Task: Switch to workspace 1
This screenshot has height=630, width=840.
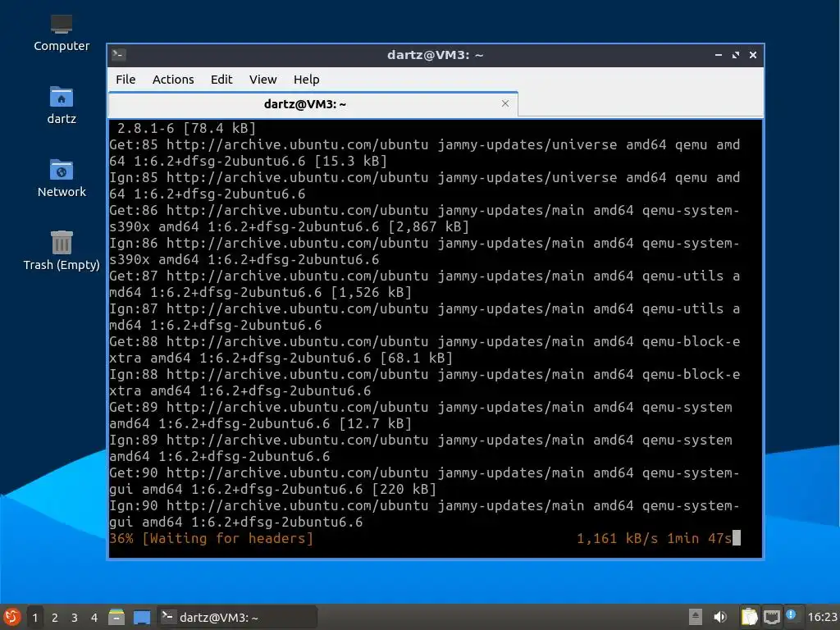Action: pyautogui.click(x=34, y=618)
